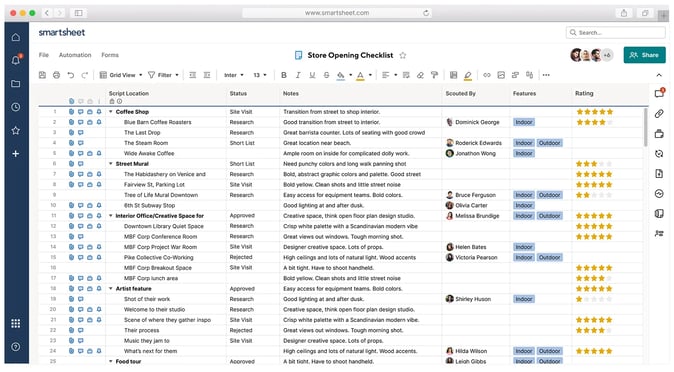This screenshot has height=372, width=674.
Task: Click the Script Location column header
Action: click(x=129, y=93)
